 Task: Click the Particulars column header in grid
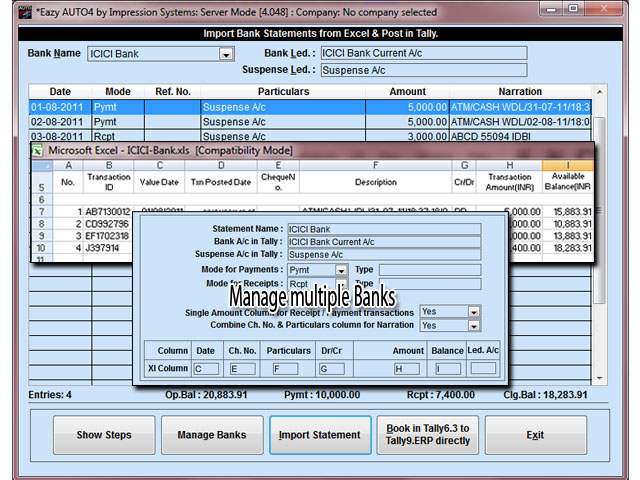(x=283, y=92)
